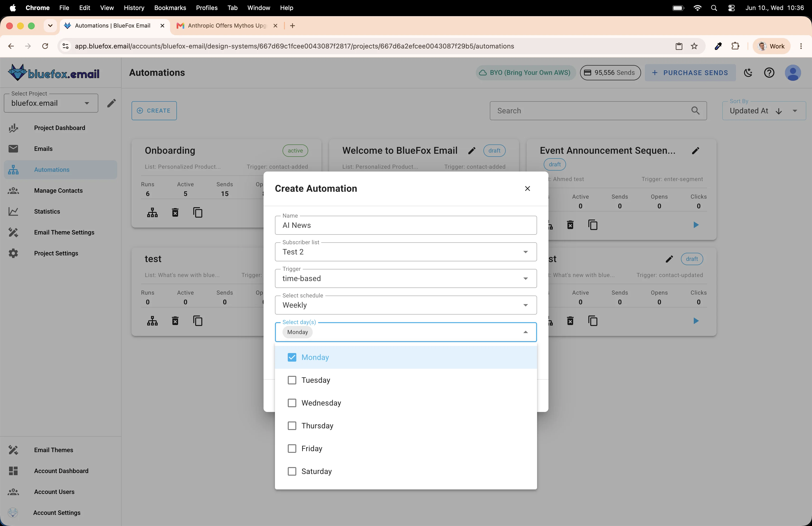
Task: Toggle dark mode moon icon
Action: (748, 73)
